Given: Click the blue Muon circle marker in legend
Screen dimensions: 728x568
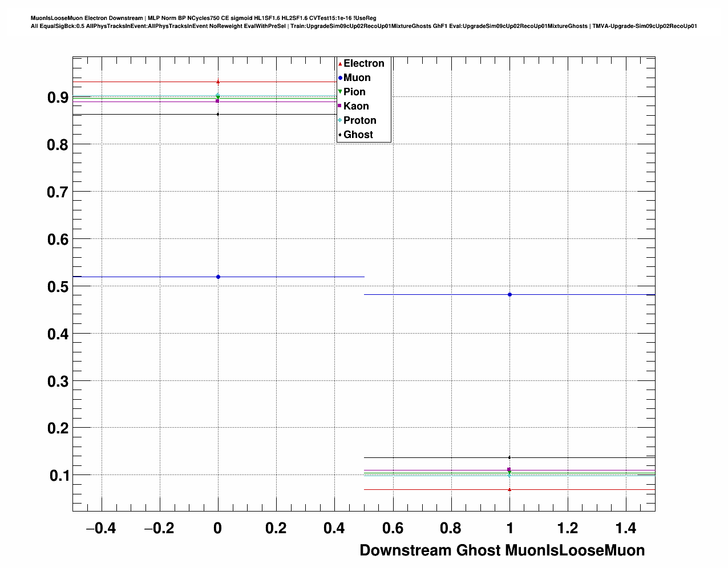Looking at the screenshot, I should click(x=340, y=78).
